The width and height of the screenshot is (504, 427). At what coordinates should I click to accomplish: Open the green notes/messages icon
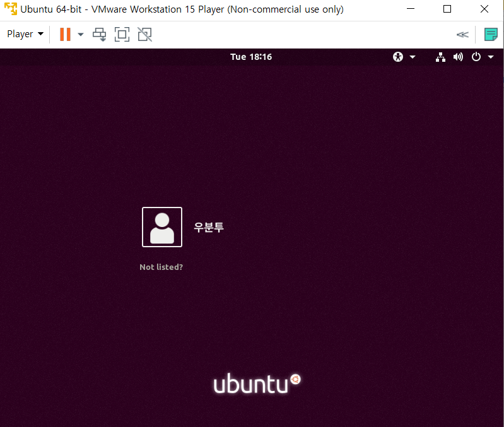[491, 35]
